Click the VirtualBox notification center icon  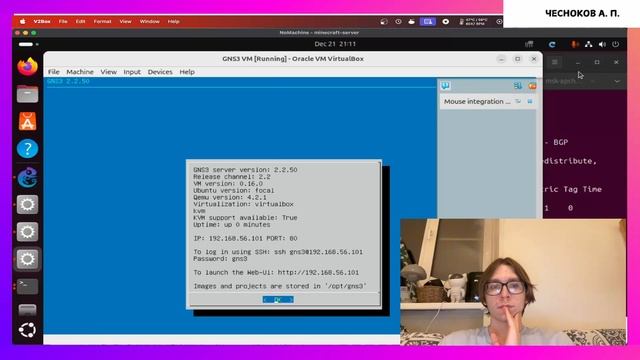tap(445, 85)
